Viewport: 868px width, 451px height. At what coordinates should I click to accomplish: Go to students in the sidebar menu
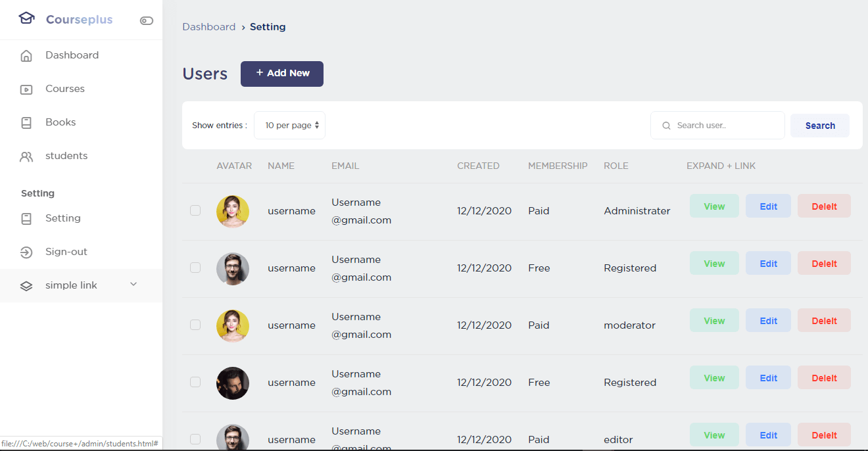click(x=66, y=156)
